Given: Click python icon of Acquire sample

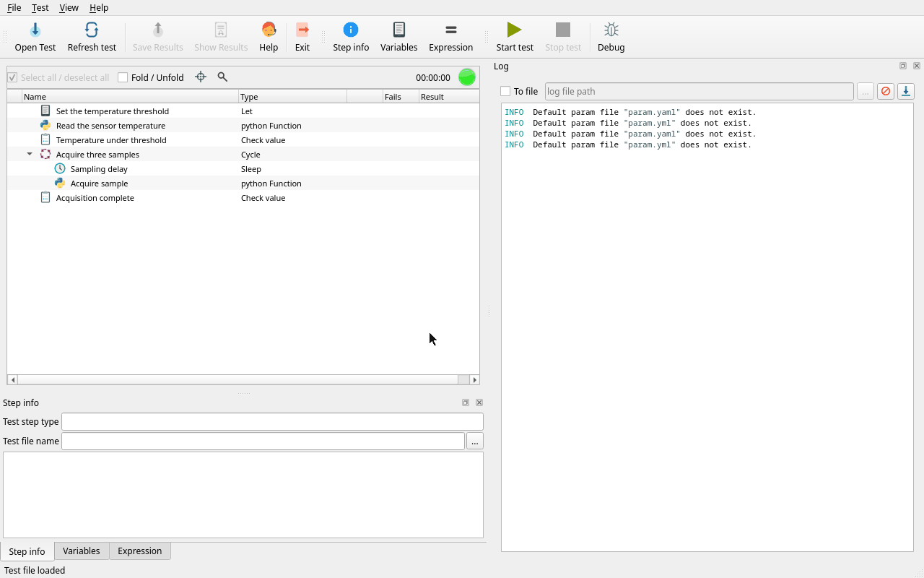Looking at the screenshot, I should click(x=60, y=183).
